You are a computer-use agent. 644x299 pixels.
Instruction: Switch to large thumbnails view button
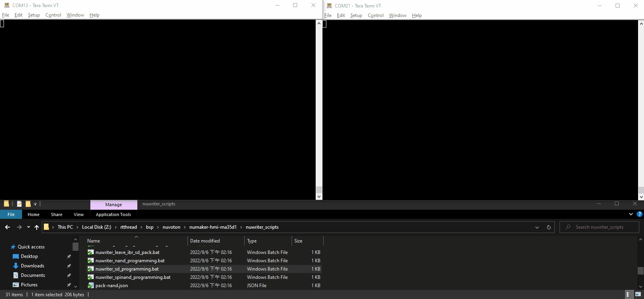click(638, 295)
